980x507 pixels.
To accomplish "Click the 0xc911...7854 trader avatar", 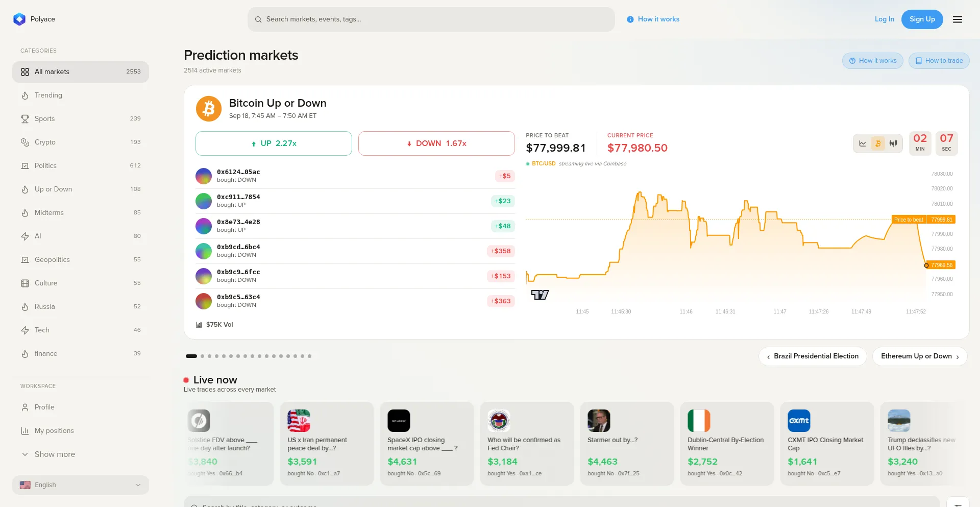I will (x=204, y=201).
